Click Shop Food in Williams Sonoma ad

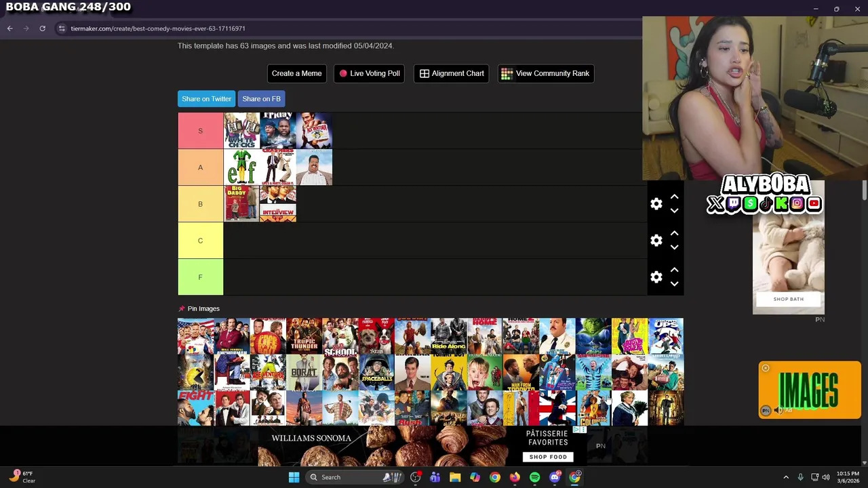[548, 457]
